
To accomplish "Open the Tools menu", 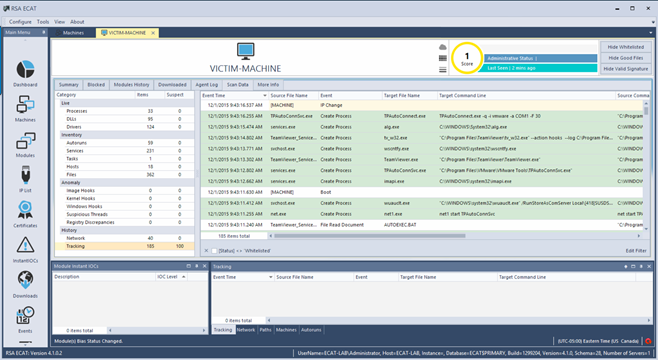I will click(x=43, y=22).
